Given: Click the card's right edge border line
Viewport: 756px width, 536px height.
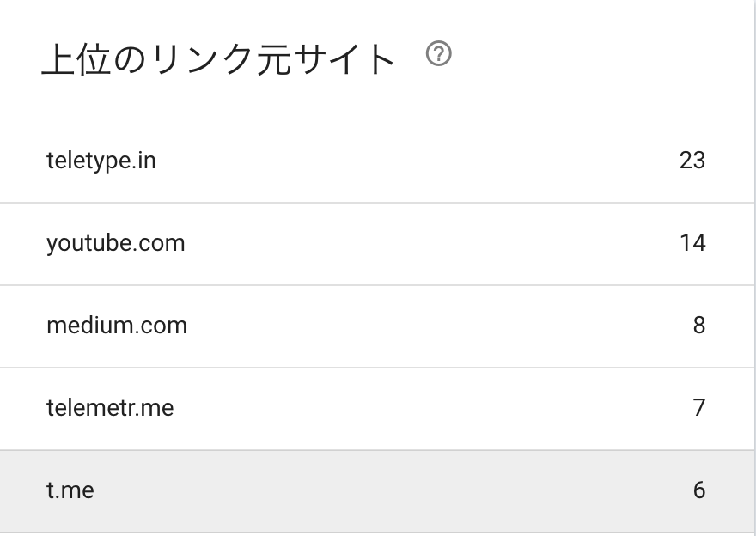Looking at the screenshot, I should pos(754,268).
